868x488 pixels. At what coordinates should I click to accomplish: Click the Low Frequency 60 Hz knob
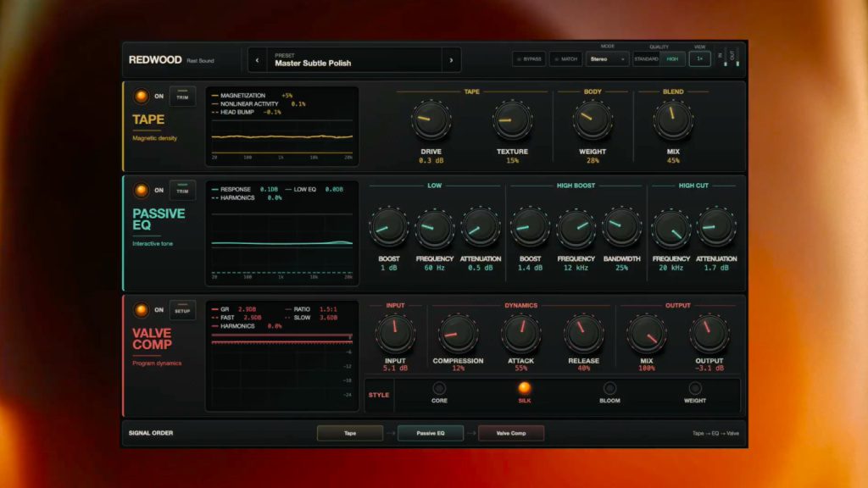pos(435,227)
